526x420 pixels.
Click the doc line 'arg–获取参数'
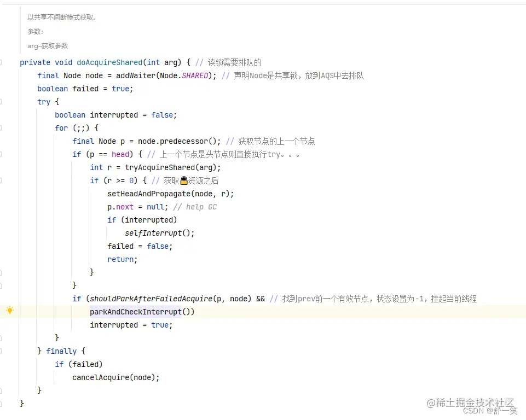(48, 45)
